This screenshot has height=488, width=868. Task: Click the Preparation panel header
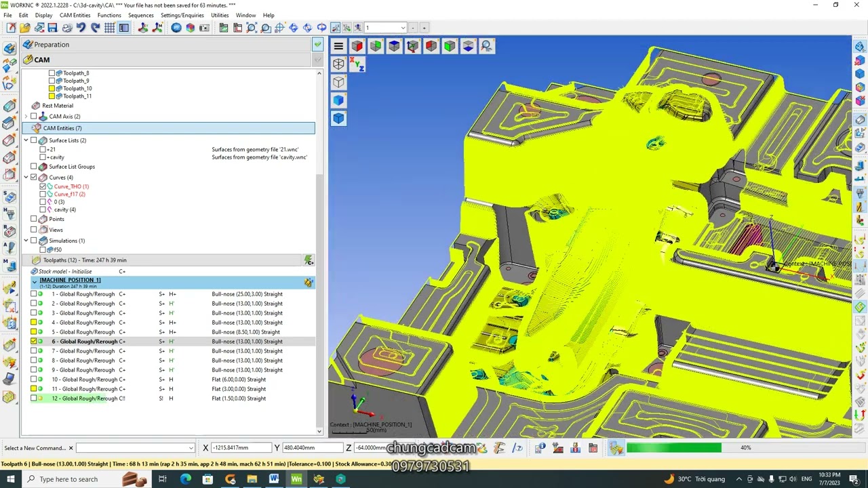click(166, 45)
